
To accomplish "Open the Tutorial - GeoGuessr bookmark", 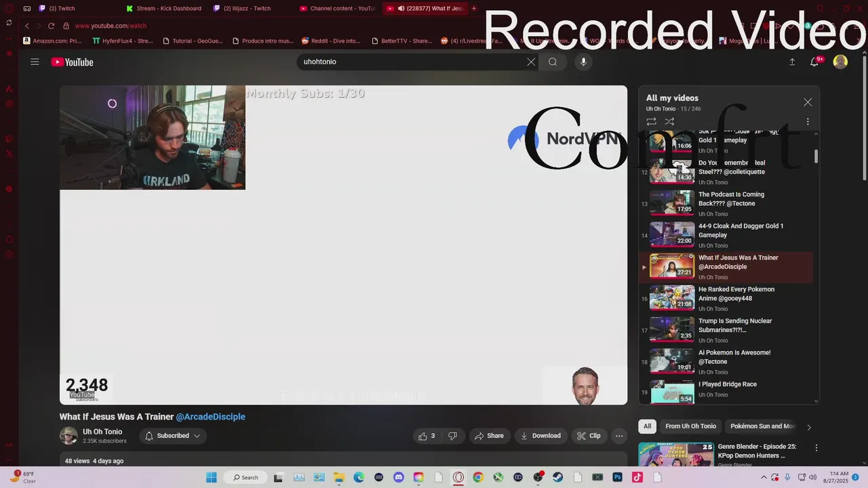I will [193, 41].
